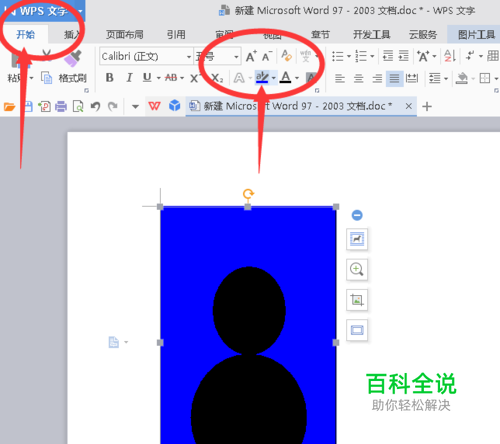The width and height of the screenshot is (500, 444).
Task: Undo the last action
Action: 95,107
